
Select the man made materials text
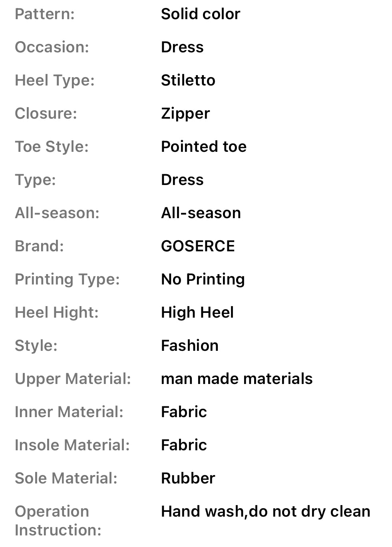pos(237,379)
